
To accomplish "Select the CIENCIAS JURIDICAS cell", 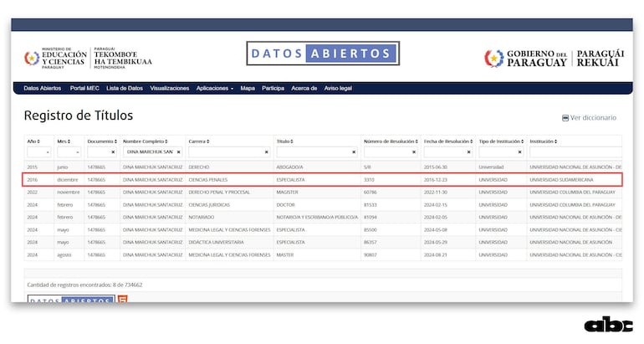I will [209, 205].
